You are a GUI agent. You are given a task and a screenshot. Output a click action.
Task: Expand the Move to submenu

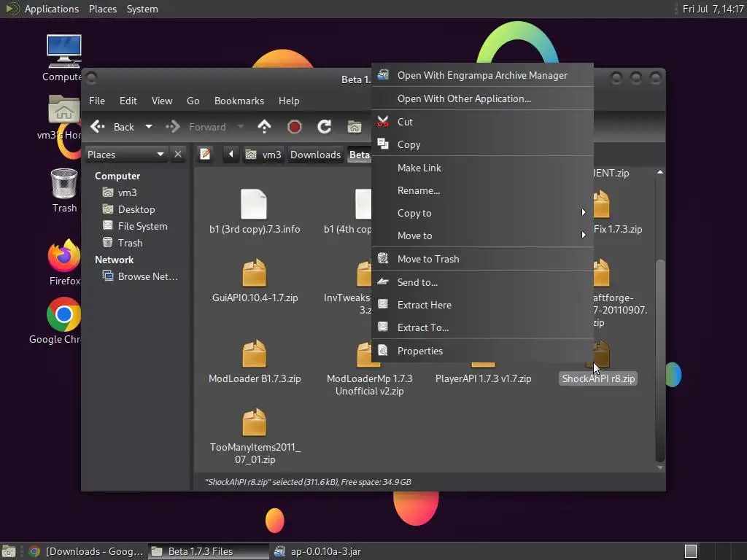tap(482, 236)
